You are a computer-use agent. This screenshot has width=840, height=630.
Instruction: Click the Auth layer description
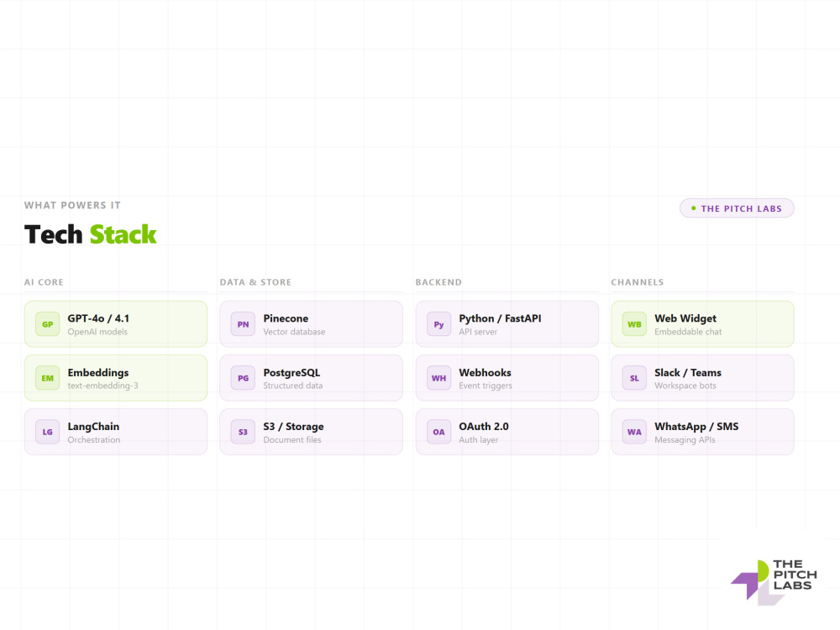pos(479,440)
